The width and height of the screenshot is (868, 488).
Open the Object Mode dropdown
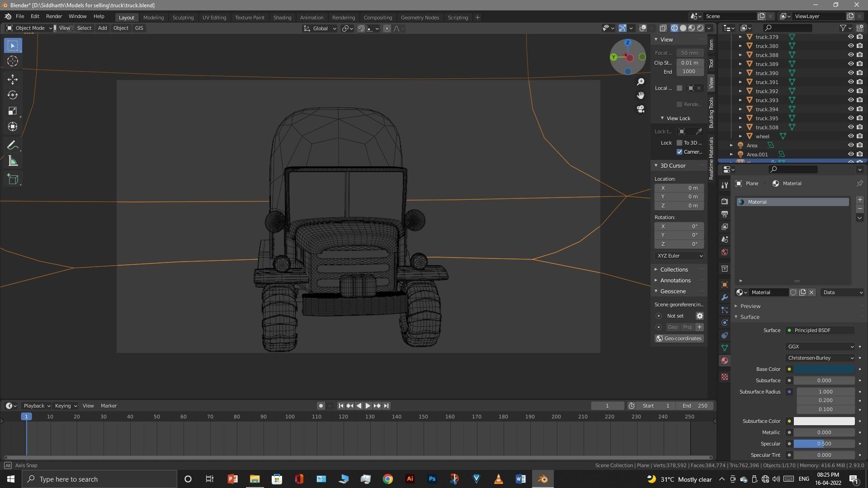coord(29,28)
